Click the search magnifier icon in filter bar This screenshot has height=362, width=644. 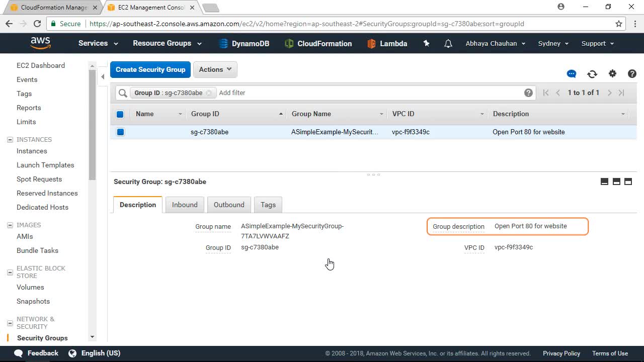tap(123, 93)
